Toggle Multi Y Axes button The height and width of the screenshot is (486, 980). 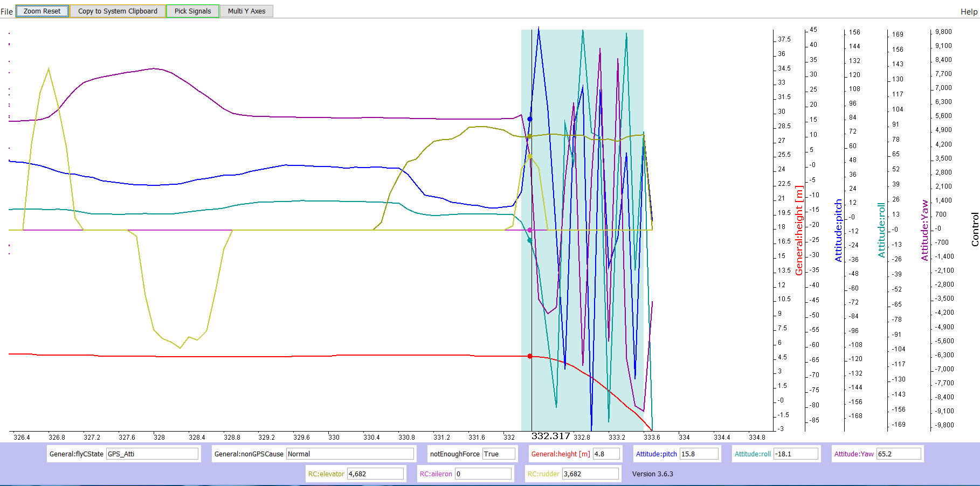point(246,11)
